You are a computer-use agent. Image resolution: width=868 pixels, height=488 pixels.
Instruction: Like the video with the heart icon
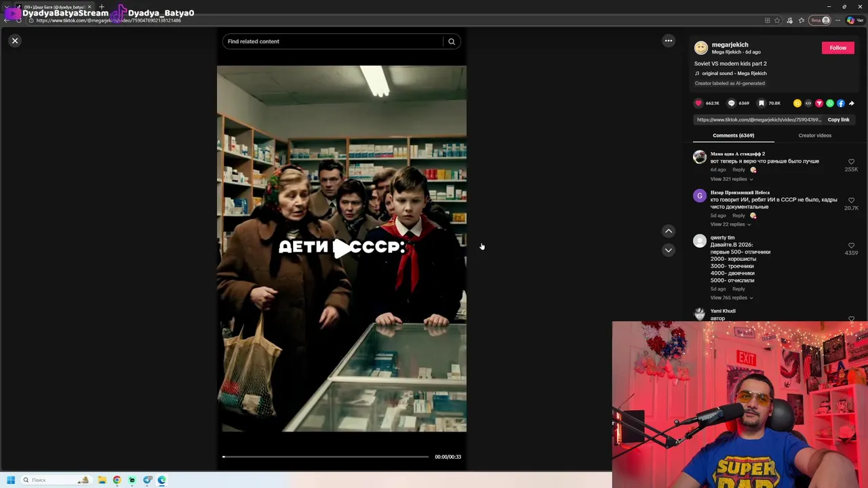pyautogui.click(x=698, y=103)
